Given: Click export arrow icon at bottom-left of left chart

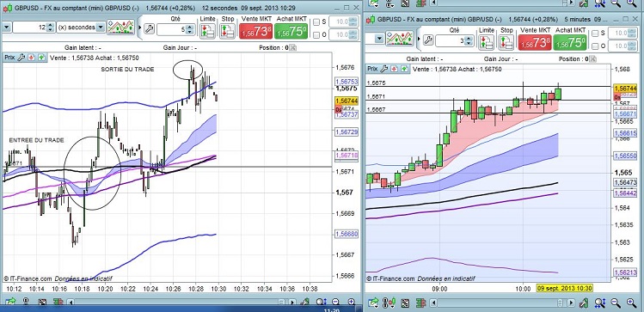Looking at the screenshot, I should pyautogui.click(x=9, y=303).
